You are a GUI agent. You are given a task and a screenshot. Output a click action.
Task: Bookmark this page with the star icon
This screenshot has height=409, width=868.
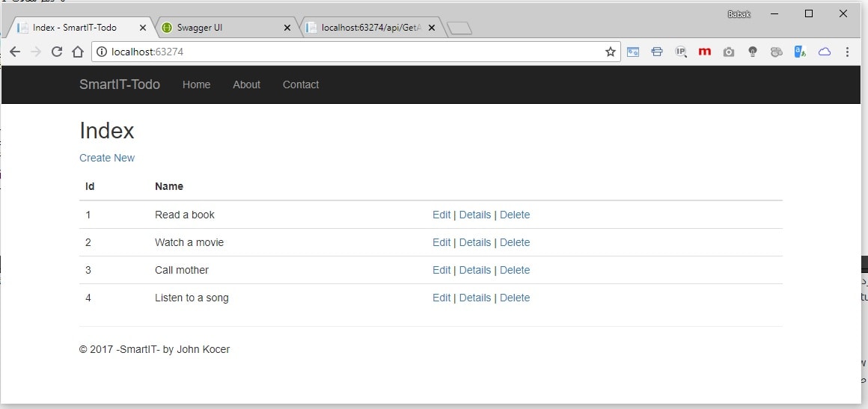coord(611,52)
